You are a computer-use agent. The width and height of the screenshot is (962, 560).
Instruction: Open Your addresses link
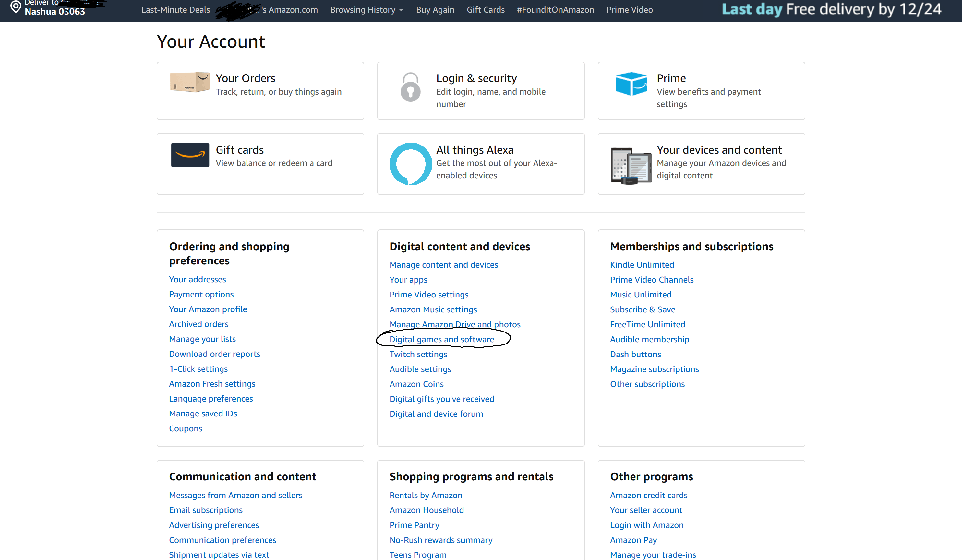tap(198, 279)
